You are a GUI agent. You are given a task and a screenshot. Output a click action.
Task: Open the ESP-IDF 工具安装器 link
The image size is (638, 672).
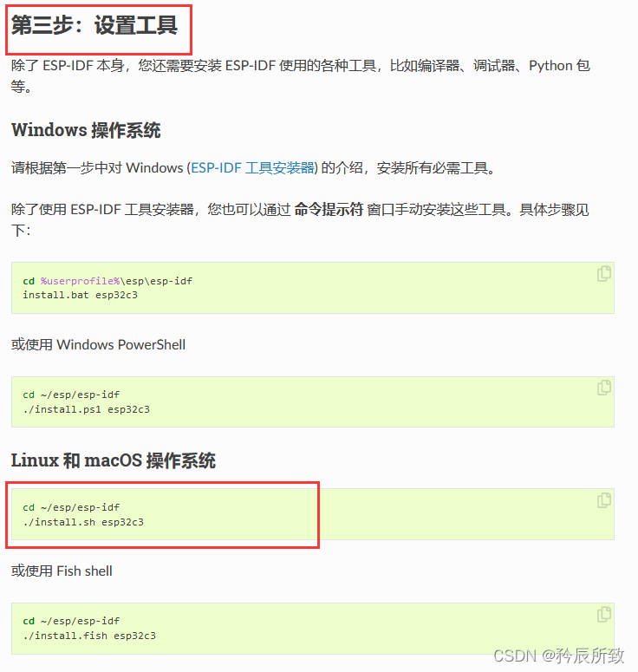click(x=252, y=167)
